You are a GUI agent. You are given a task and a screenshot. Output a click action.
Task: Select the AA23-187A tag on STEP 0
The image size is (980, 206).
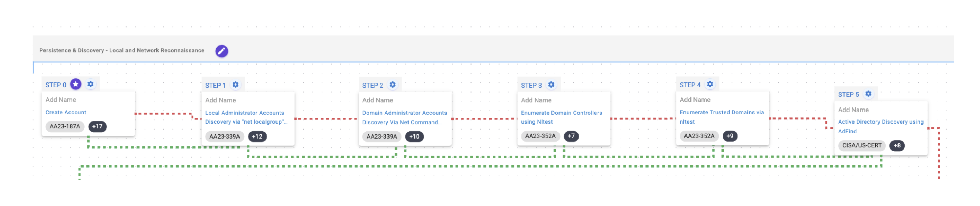[65, 127]
